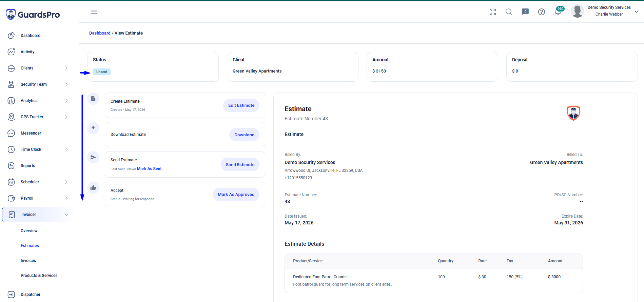Image resolution: width=644 pixels, height=302 pixels.
Task: Click the Download Estimate arrow step icon
Action: click(x=93, y=128)
